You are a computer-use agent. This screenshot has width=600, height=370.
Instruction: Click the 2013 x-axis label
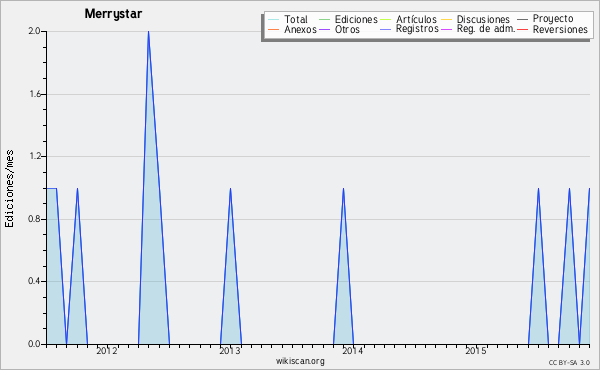point(230,350)
